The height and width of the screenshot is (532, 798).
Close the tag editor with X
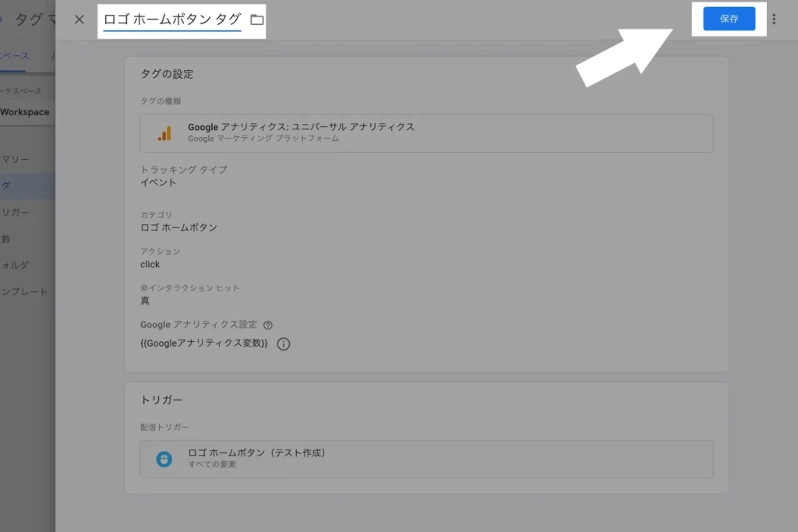[79, 19]
